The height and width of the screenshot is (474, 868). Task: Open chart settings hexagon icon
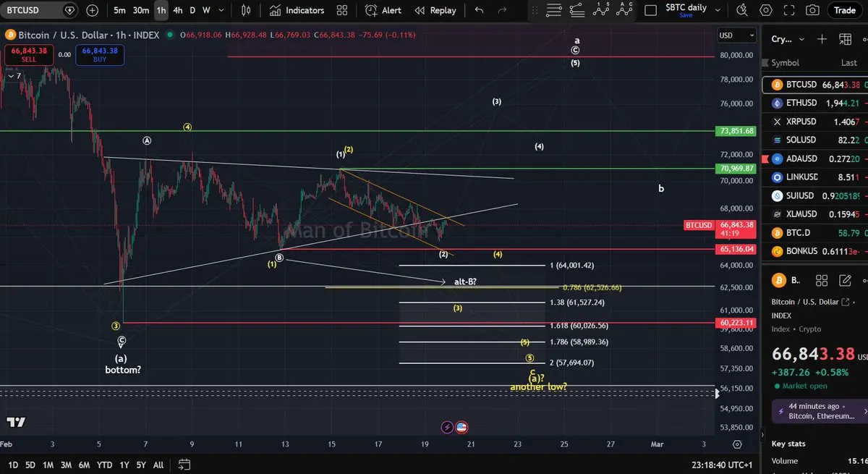click(x=767, y=10)
